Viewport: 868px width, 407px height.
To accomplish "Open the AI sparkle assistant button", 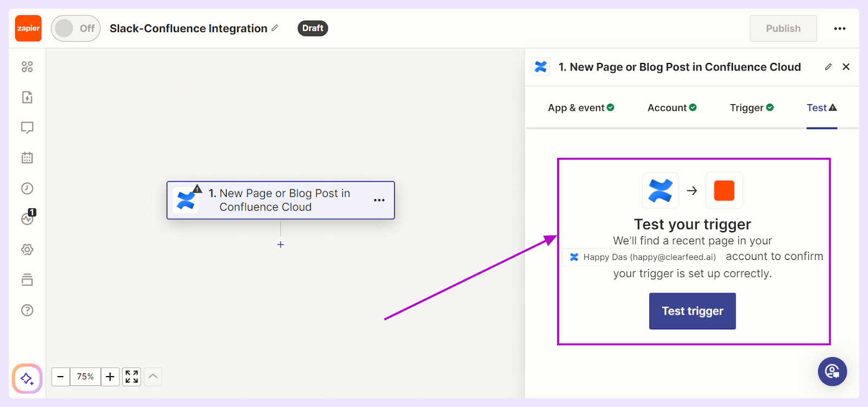I will pos(27,378).
